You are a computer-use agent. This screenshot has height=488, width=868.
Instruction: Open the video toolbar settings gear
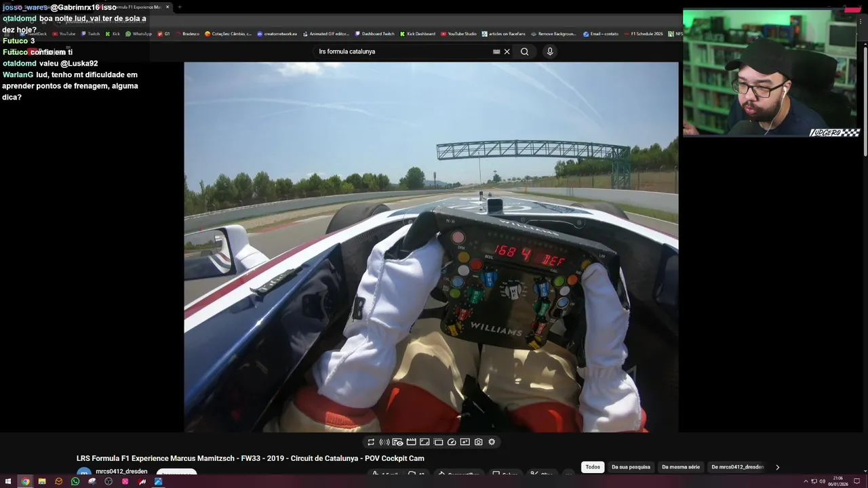[492, 442]
